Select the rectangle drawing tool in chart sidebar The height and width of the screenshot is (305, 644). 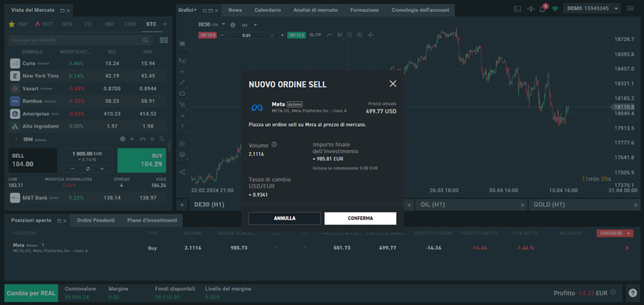(x=182, y=93)
